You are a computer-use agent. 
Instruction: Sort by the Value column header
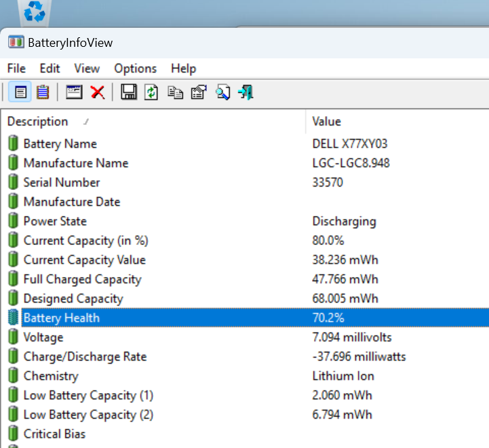(x=397, y=122)
